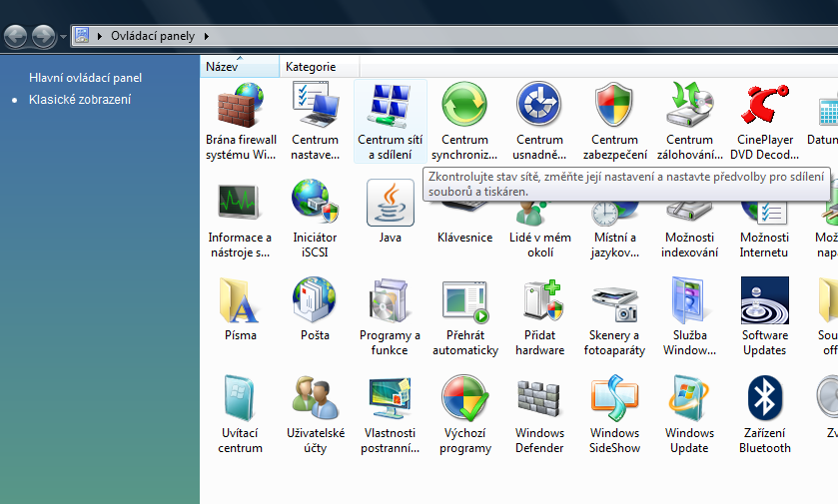Open Výchozí programy icon
This screenshot has width=838, height=504.
[x=465, y=398]
